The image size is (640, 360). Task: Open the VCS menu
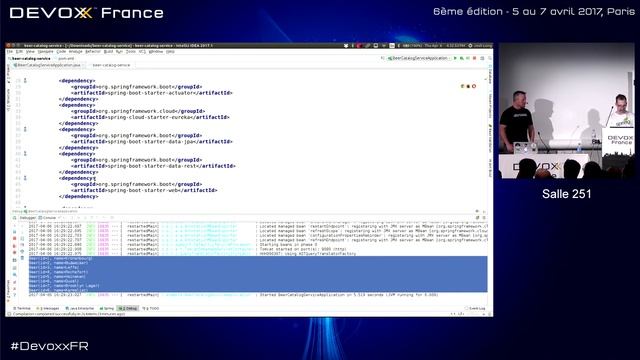click(142, 52)
